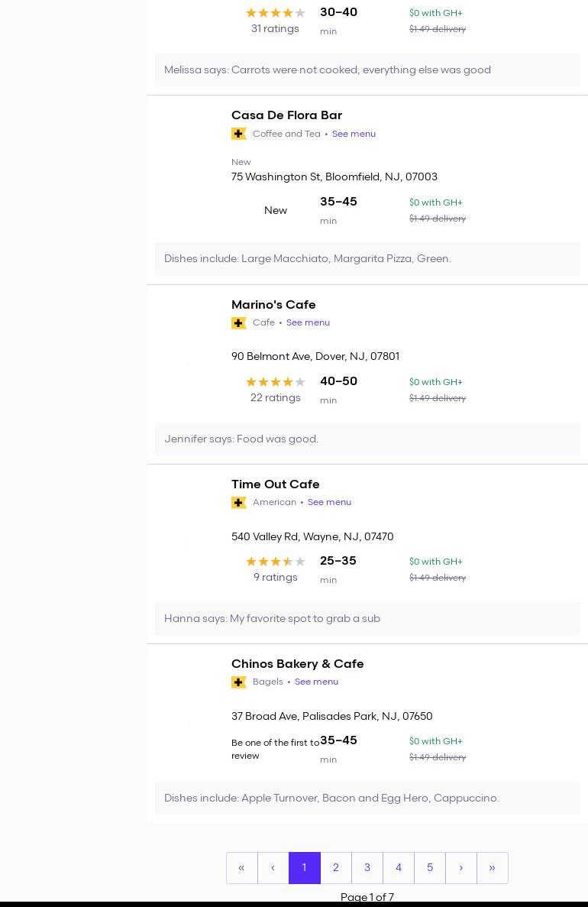This screenshot has height=907, width=588.
Task: Open page 2 of restaurant results
Action: tap(335, 868)
